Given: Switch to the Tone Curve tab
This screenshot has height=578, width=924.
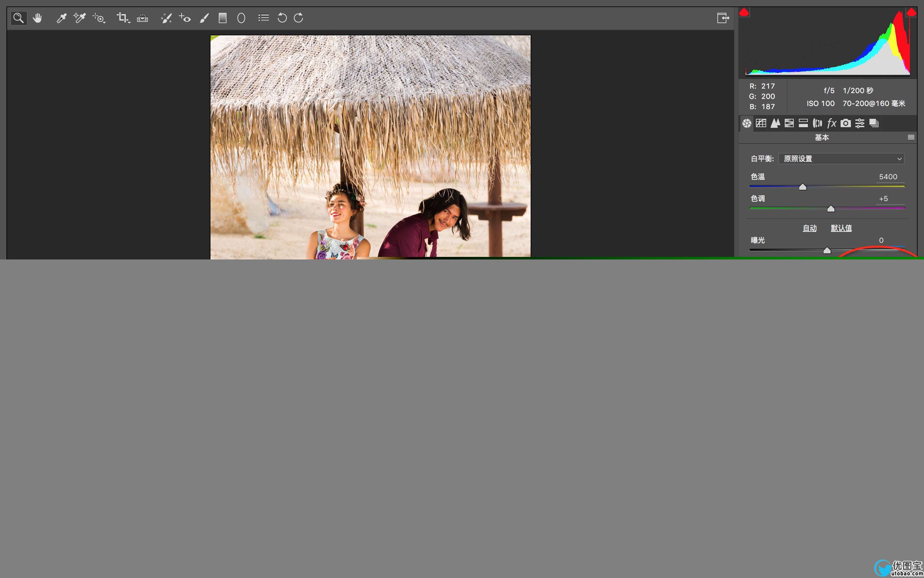Looking at the screenshot, I should (x=761, y=123).
